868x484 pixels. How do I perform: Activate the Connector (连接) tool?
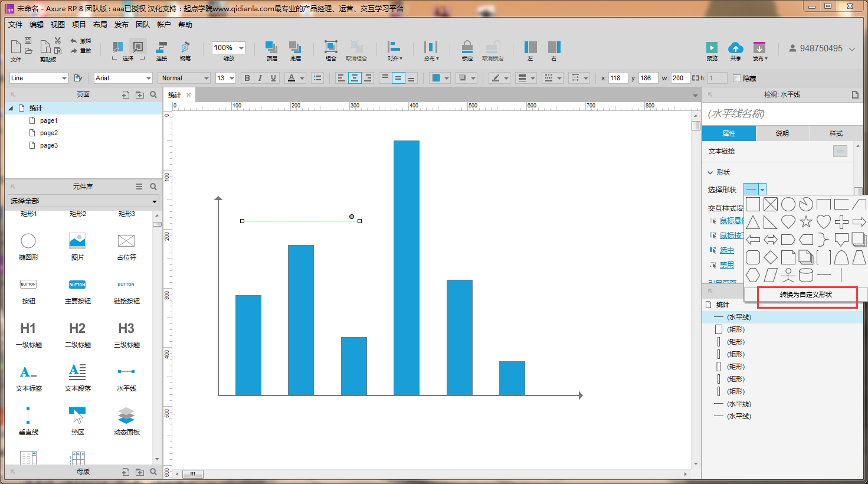click(x=161, y=47)
